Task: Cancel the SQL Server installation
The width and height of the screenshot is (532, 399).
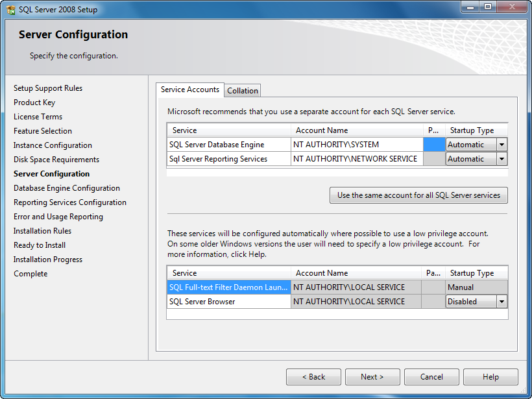Action: [431, 376]
